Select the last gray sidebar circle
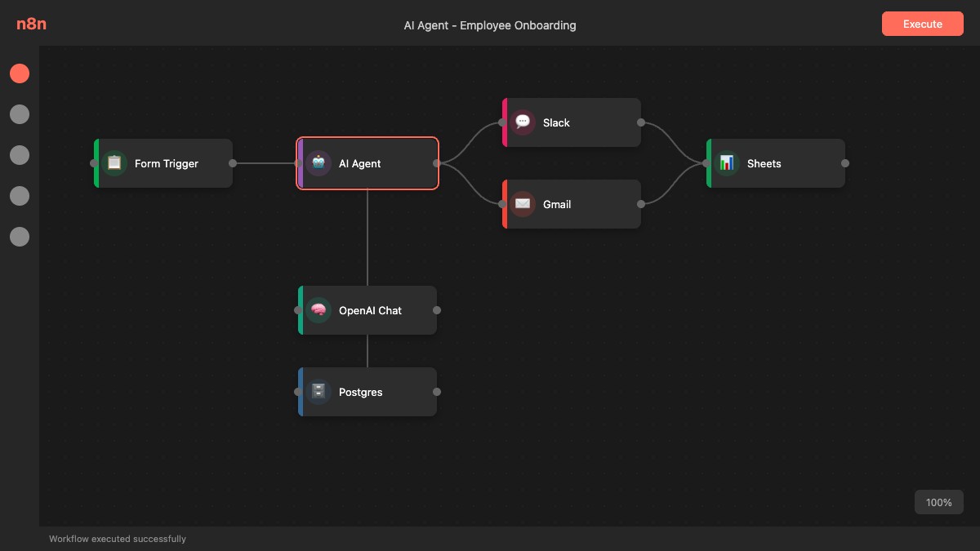 click(20, 237)
